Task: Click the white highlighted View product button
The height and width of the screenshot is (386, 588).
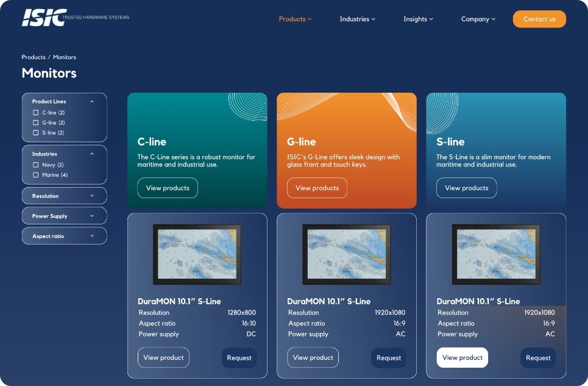Action: pos(462,357)
